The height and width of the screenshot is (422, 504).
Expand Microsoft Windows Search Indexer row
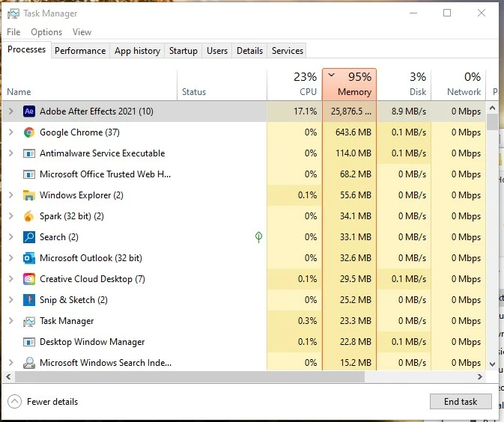point(11,363)
